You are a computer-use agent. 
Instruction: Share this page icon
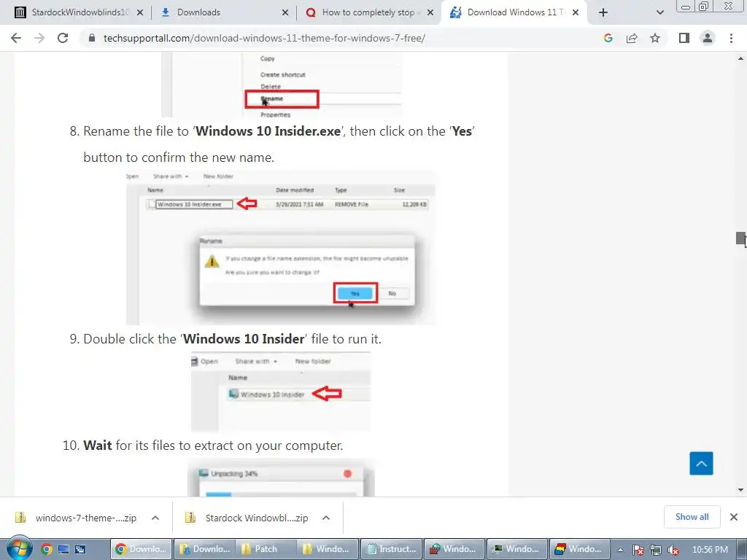coord(632,38)
